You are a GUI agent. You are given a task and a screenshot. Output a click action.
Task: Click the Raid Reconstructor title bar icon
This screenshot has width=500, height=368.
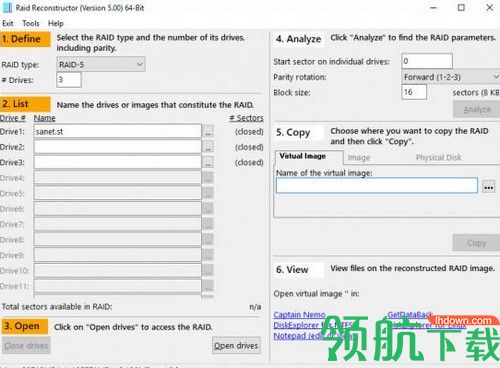[x=7, y=8]
